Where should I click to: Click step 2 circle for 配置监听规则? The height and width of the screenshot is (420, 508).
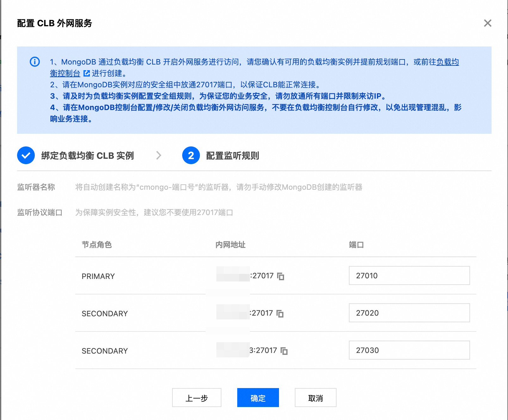pos(191,155)
